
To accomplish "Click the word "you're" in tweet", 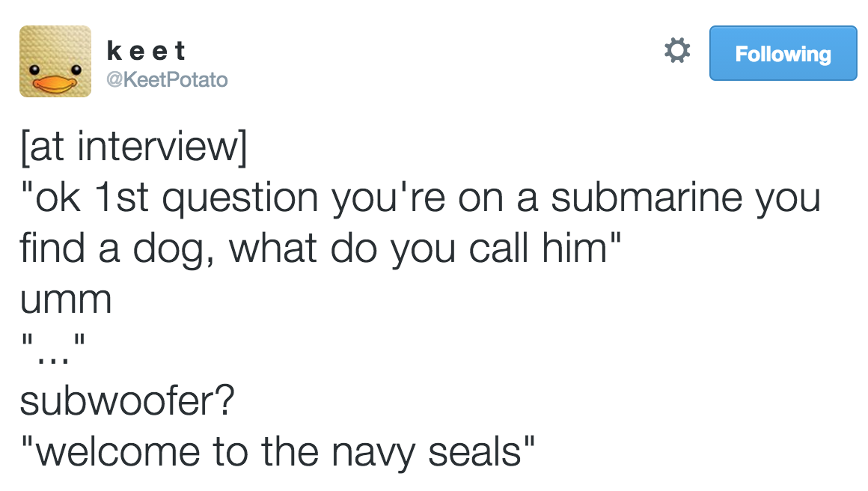I will point(388,198).
